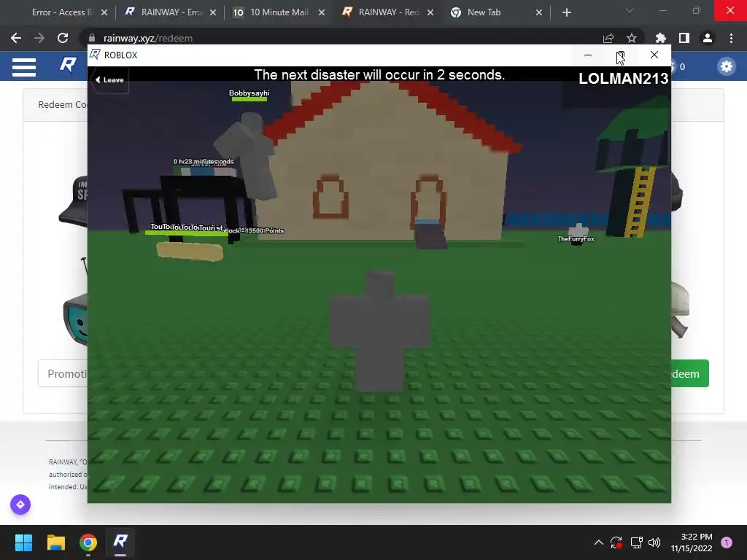
Task: Switch to the Error - Access tab
Action: 62,12
